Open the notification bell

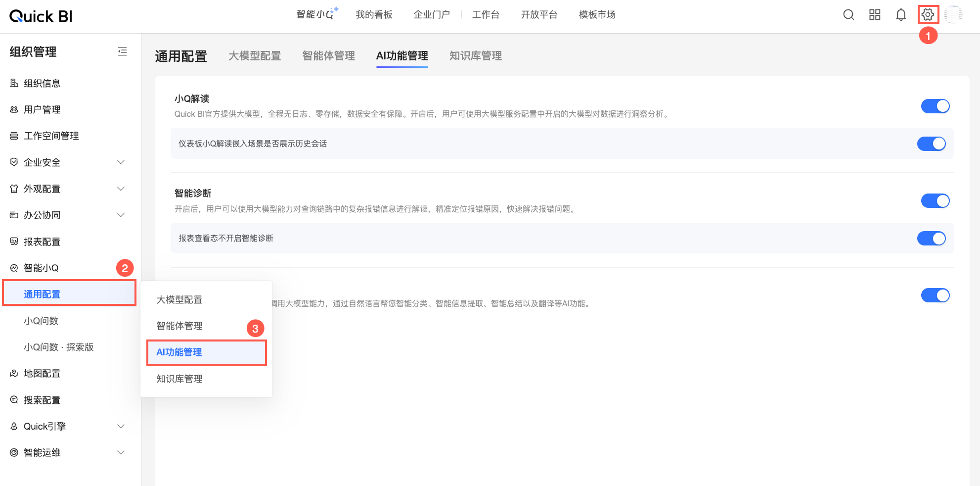pyautogui.click(x=901, y=15)
